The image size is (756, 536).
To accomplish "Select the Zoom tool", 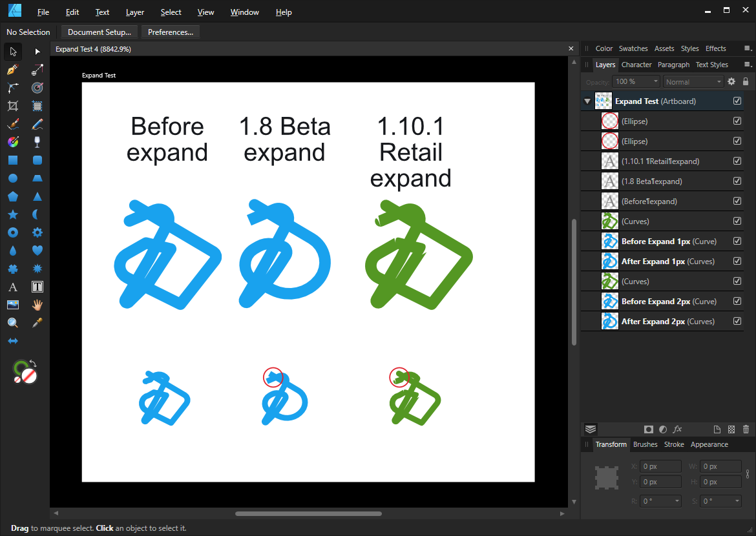I will coord(12,323).
